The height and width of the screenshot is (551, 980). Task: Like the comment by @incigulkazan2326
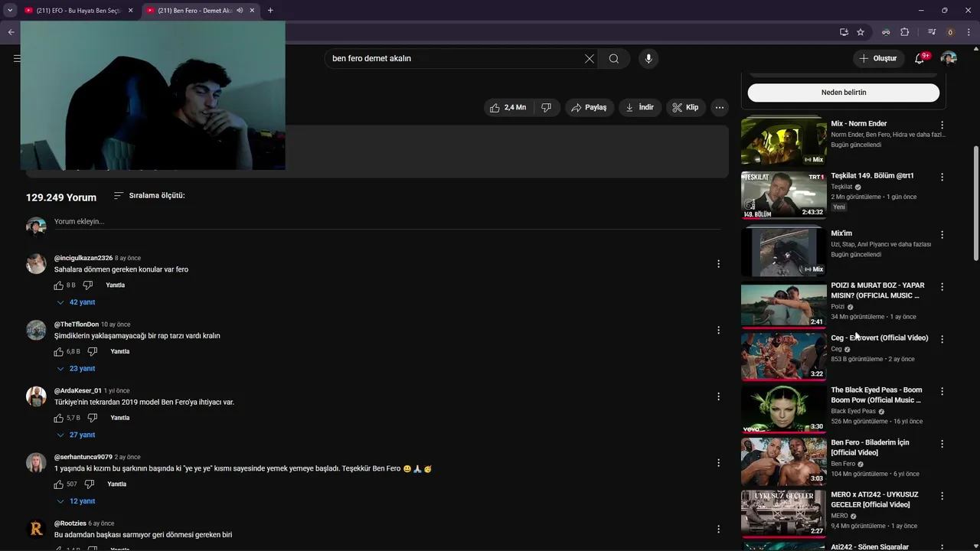click(x=59, y=285)
